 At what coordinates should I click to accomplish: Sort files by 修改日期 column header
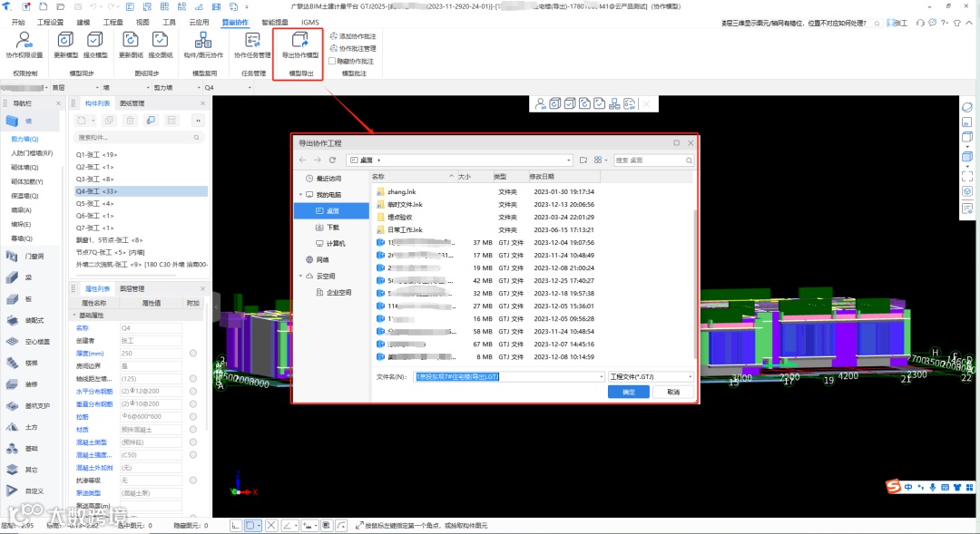(x=563, y=177)
